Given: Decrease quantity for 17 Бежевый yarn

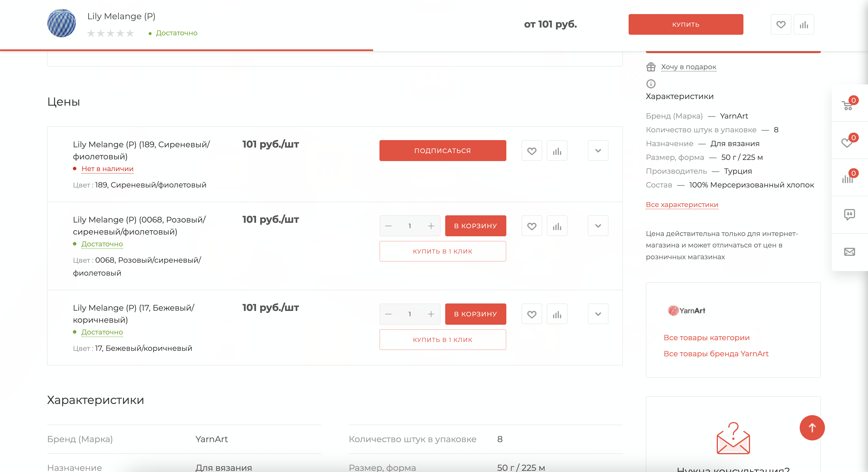Looking at the screenshot, I should [x=388, y=314].
